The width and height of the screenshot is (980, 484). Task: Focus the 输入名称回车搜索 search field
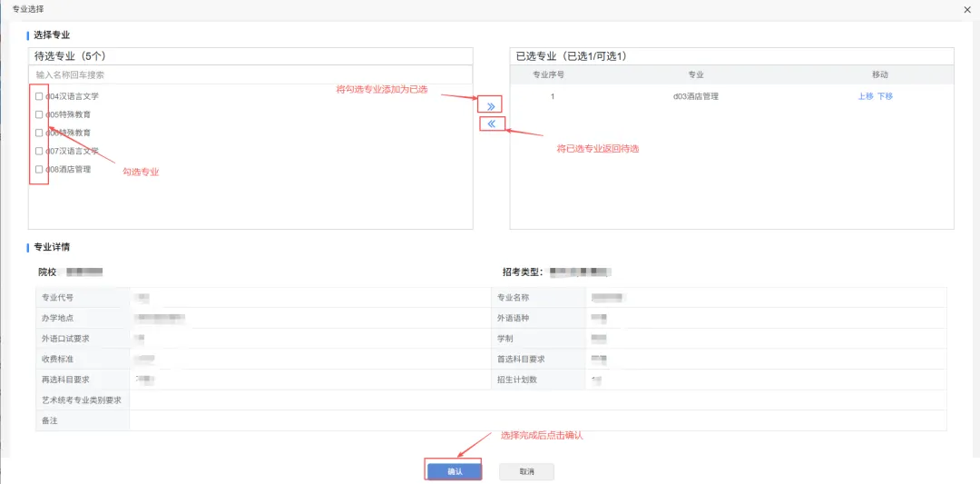pyautogui.click(x=250, y=74)
